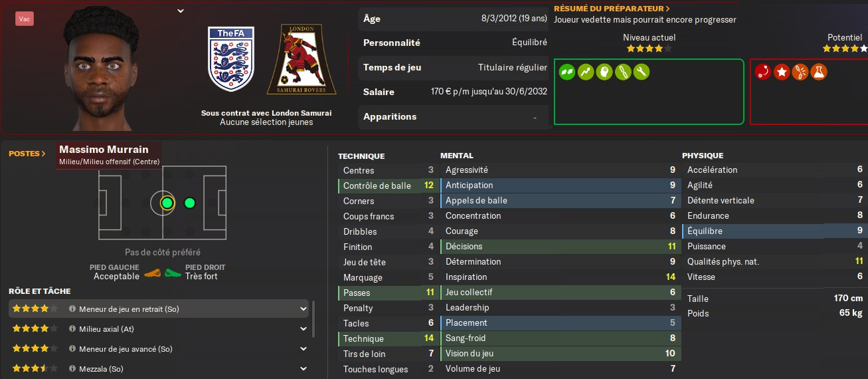Click the central midfield position dot on pitch
This screenshot has width=868, height=379.
pyautogui.click(x=167, y=203)
